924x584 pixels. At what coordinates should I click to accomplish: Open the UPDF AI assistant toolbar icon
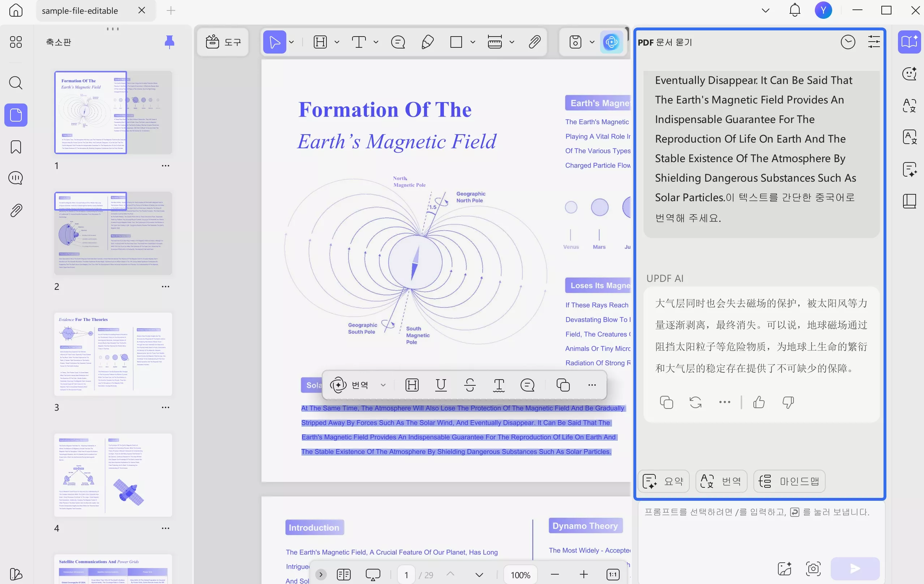(x=611, y=42)
